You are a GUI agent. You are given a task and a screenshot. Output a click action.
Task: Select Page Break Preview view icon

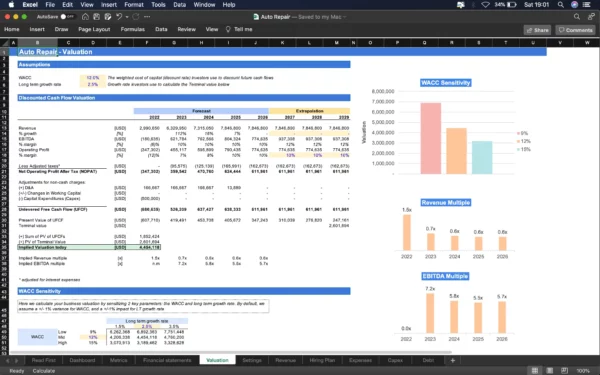pyautogui.click(x=564, y=370)
